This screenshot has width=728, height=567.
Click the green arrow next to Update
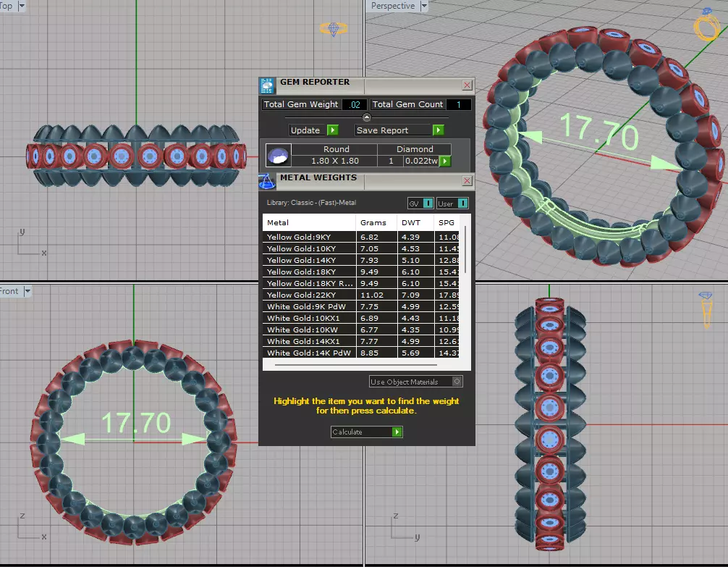tap(333, 130)
